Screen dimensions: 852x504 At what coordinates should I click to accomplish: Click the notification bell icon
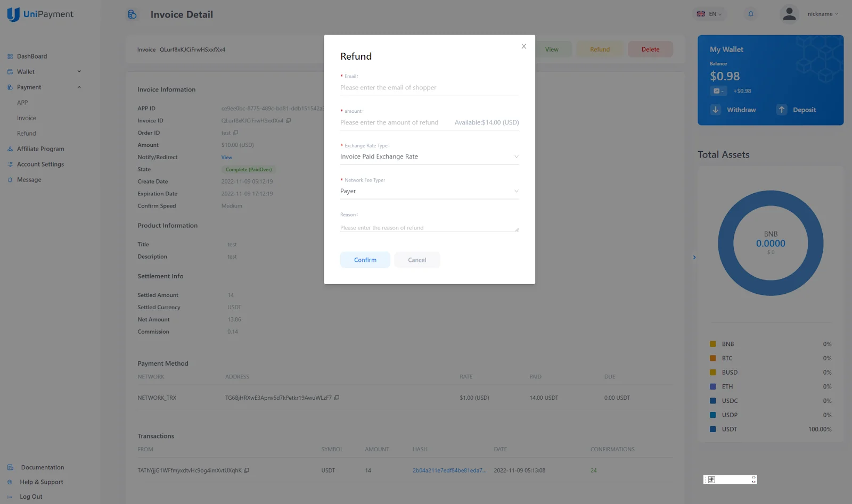(x=750, y=14)
